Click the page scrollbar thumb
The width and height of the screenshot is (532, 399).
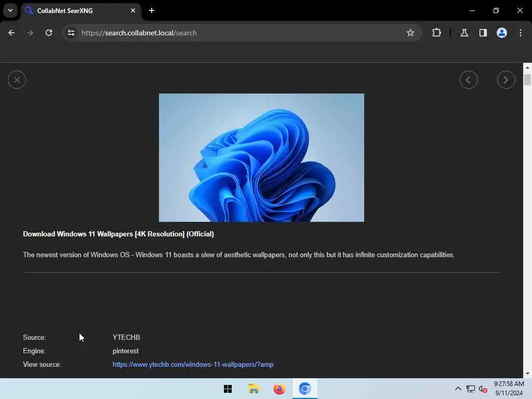click(x=527, y=79)
